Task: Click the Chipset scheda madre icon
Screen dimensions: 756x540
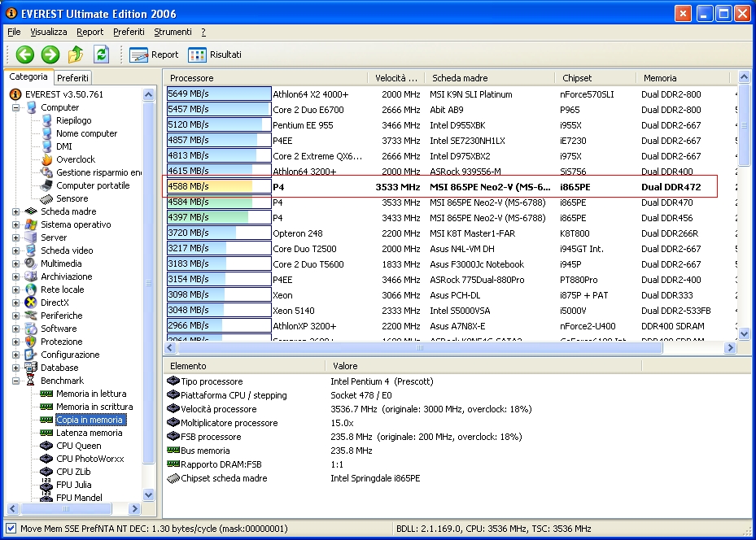Action: coord(173,478)
